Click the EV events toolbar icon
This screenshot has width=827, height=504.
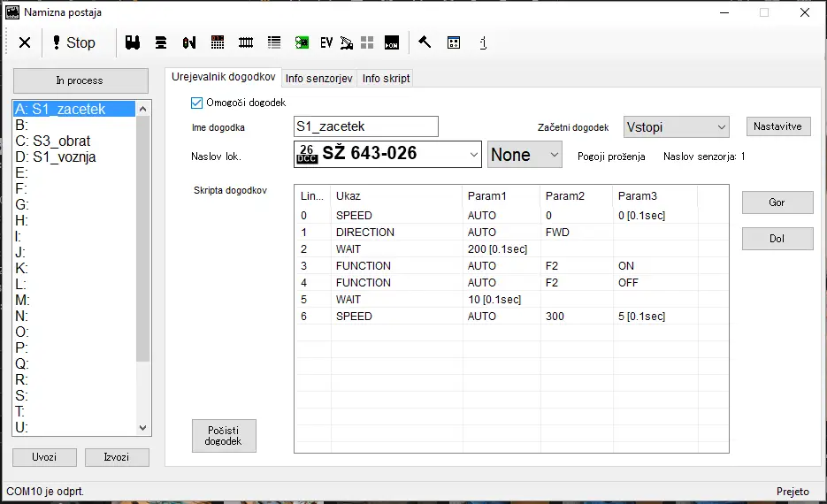click(326, 42)
